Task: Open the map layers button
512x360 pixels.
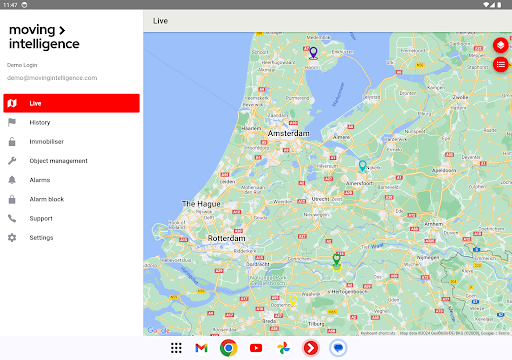Action: click(x=500, y=45)
